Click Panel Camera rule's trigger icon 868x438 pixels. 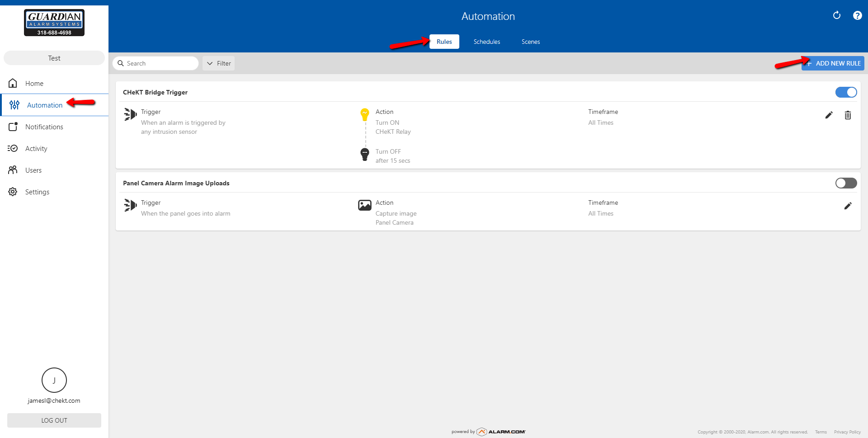[x=130, y=205]
